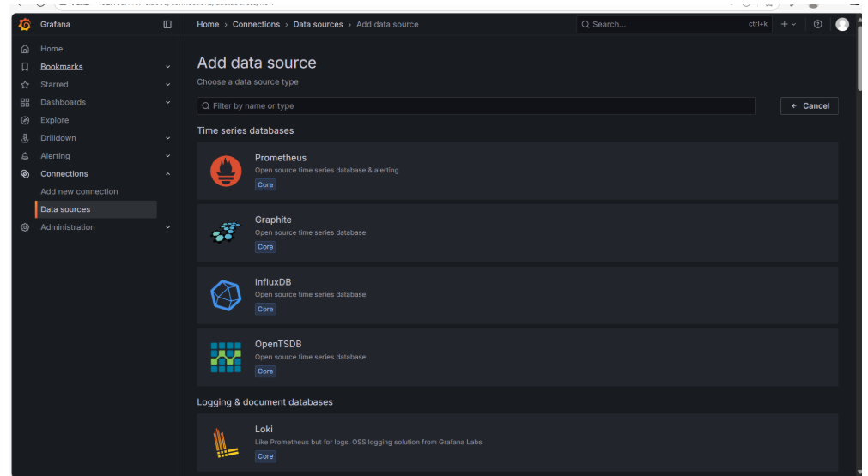The image size is (868, 476).
Task: Open Alerting in the sidebar menu
Action: [55, 156]
